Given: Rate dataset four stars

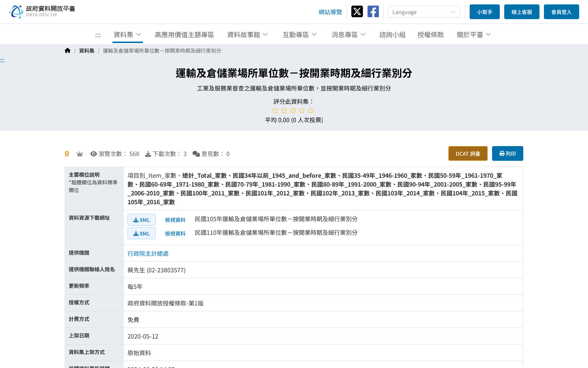Looking at the screenshot, I should click(x=302, y=110).
